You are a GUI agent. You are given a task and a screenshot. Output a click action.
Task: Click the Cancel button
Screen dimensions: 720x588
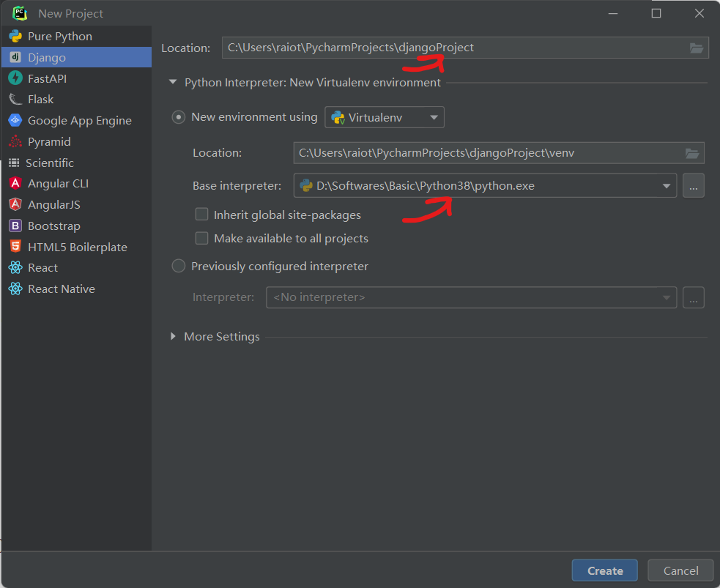pos(680,571)
